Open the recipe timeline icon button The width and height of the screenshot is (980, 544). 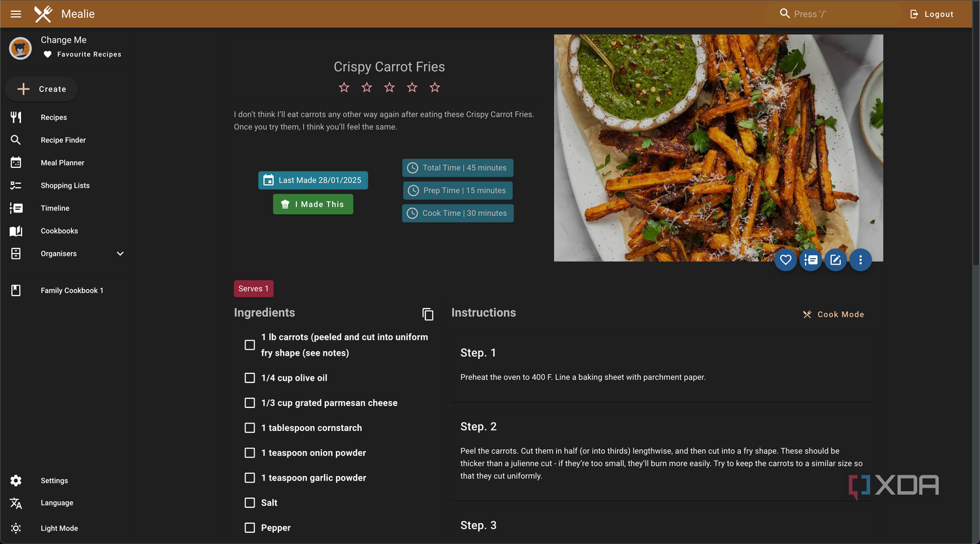(x=811, y=260)
